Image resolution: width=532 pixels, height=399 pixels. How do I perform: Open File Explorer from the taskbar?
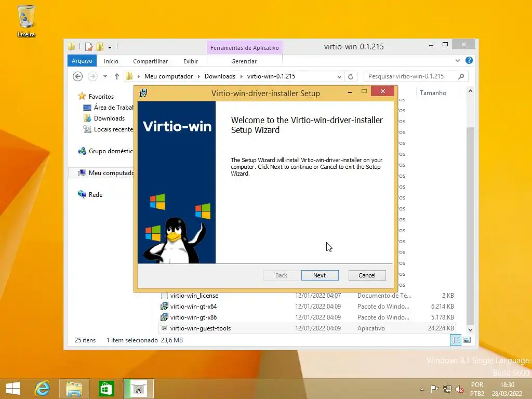74,389
